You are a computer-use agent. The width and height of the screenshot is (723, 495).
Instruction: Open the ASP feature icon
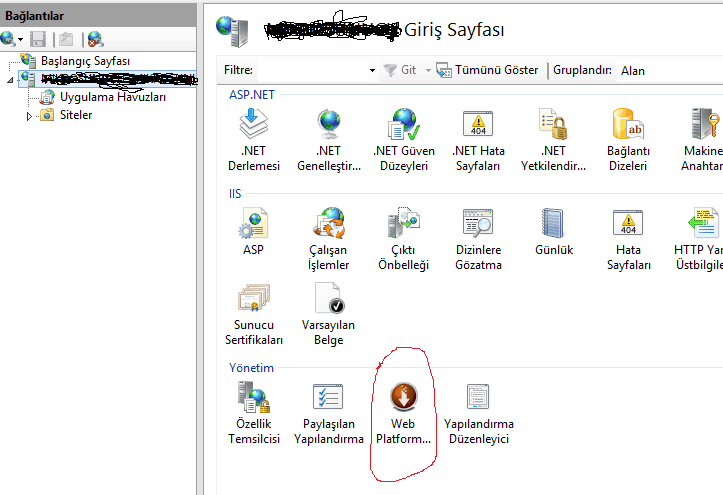(x=253, y=225)
